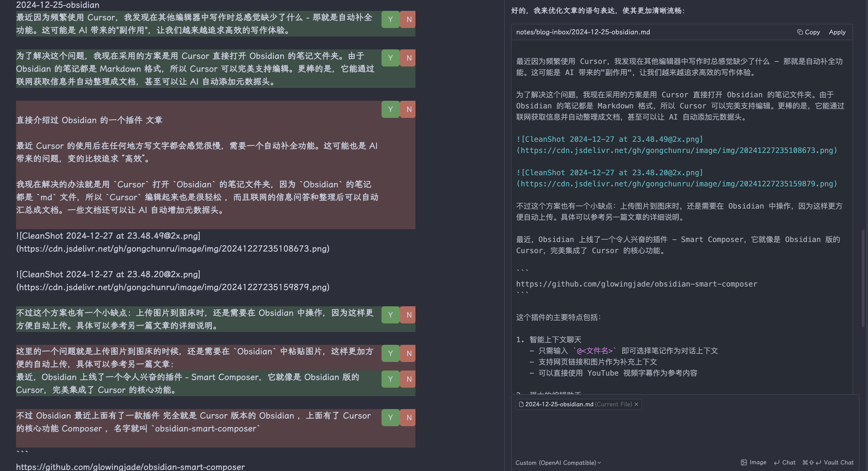This screenshot has height=471, width=868.
Task: Click Y on the red '直接介绍过 Obsidian' block
Action: [391, 109]
